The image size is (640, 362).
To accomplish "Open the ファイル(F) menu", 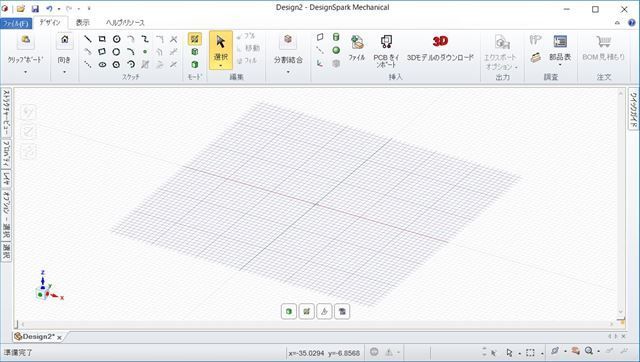I will click(16, 23).
